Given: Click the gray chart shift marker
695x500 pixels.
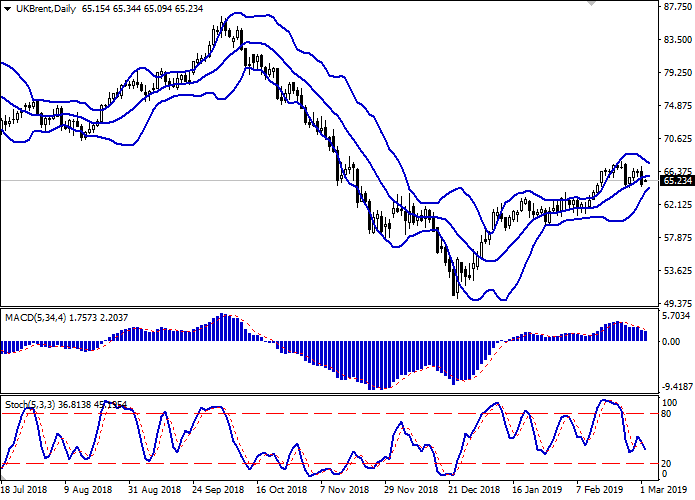Looking at the screenshot, I should (x=592, y=5).
